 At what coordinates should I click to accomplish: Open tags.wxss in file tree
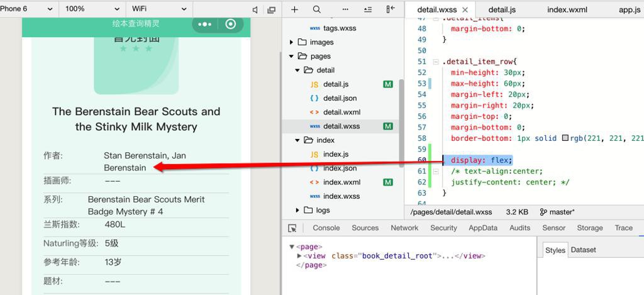(340, 28)
